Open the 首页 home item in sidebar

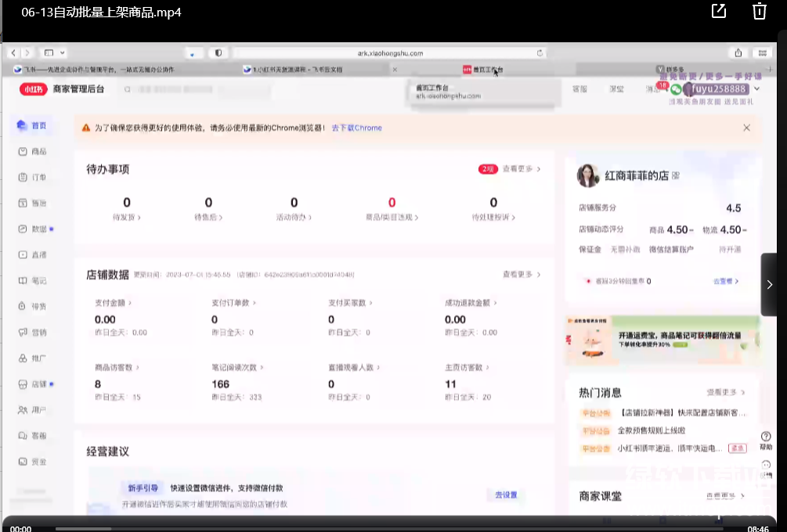(x=31, y=125)
